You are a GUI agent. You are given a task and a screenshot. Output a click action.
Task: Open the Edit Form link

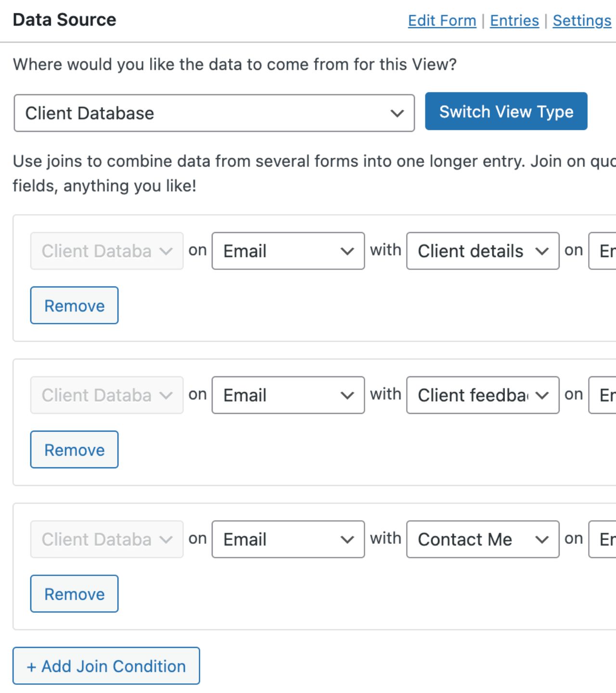coord(441,20)
